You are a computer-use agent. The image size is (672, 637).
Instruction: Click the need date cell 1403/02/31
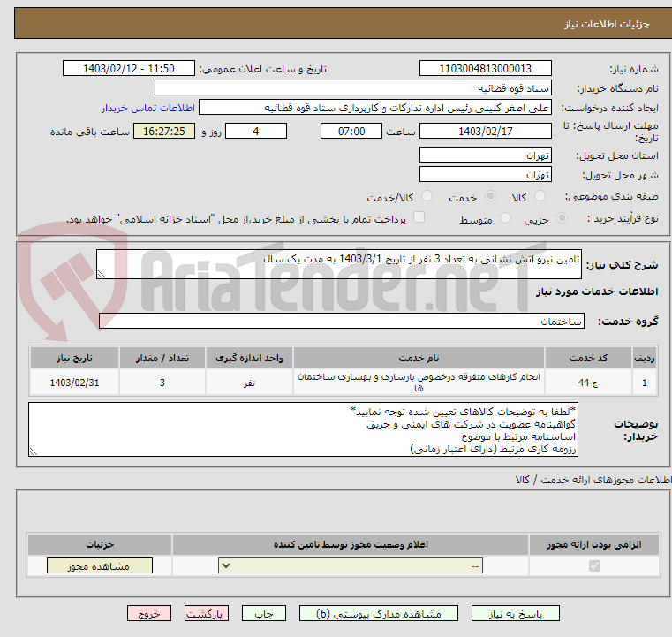pyautogui.click(x=74, y=382)
